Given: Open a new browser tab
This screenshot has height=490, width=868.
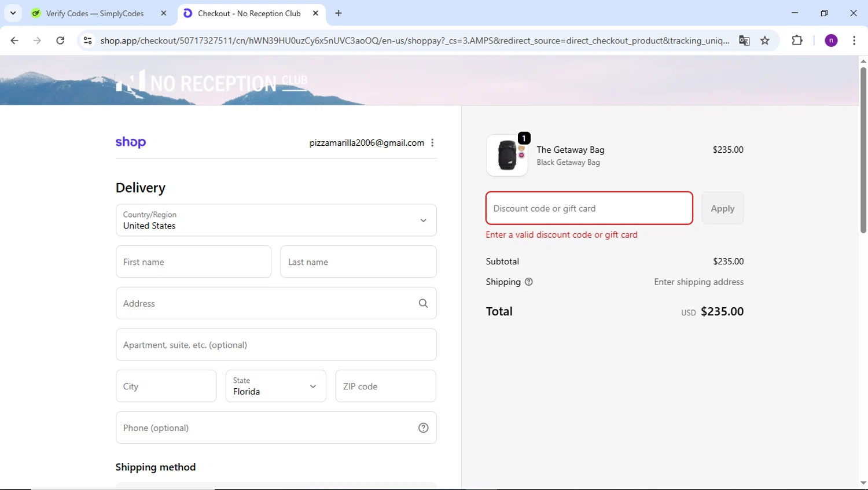Looking at the screenshot, I should 339,13.
